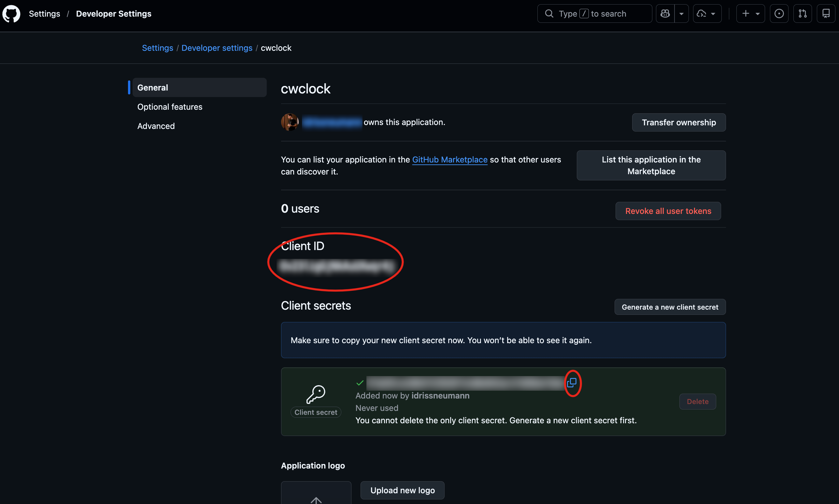The width and height of the screenshot is (839, 504).
Task: Click Upload new logo button
Action: (402, 490)
